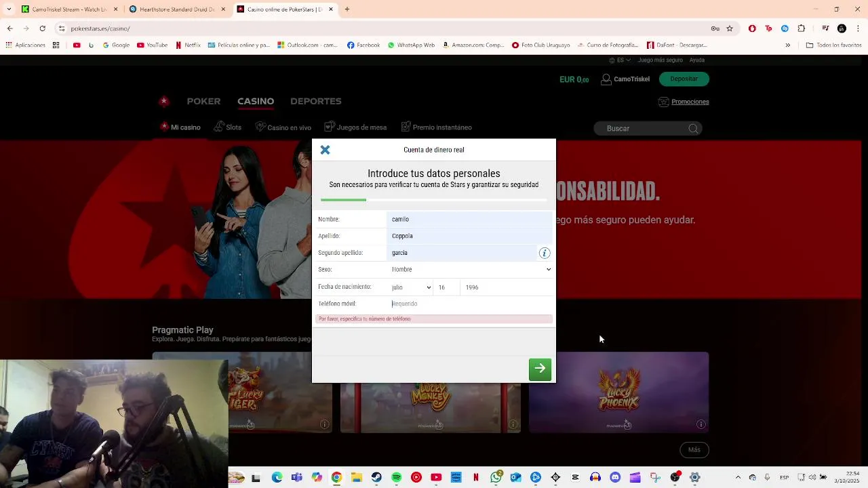Open the Ayuda link

[x=697, y=60]
